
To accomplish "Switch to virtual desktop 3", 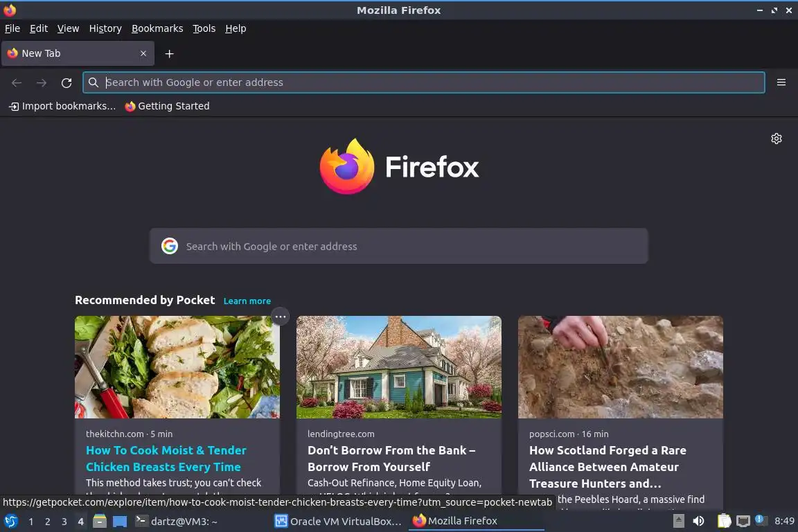I will coord(64,522).
